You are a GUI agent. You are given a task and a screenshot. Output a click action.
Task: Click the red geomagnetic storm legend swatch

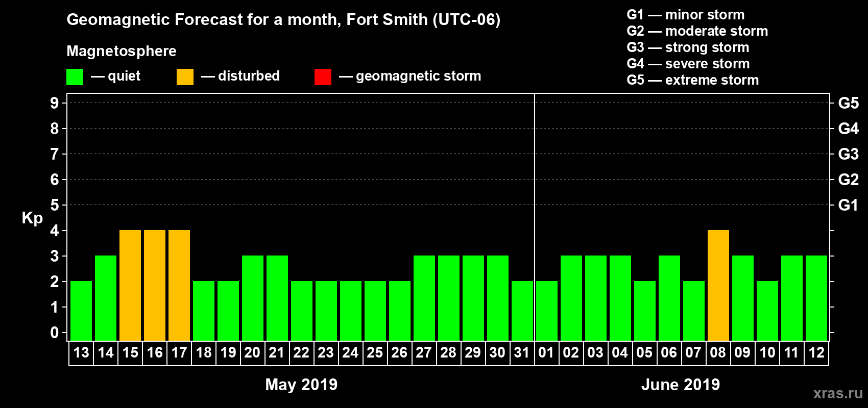pos(323,77)
